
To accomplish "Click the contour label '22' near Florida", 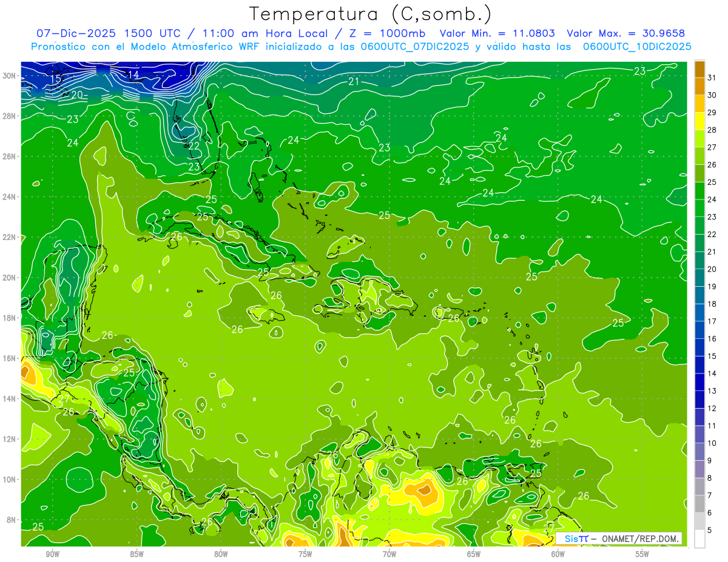I will click(x=194, y=146).
